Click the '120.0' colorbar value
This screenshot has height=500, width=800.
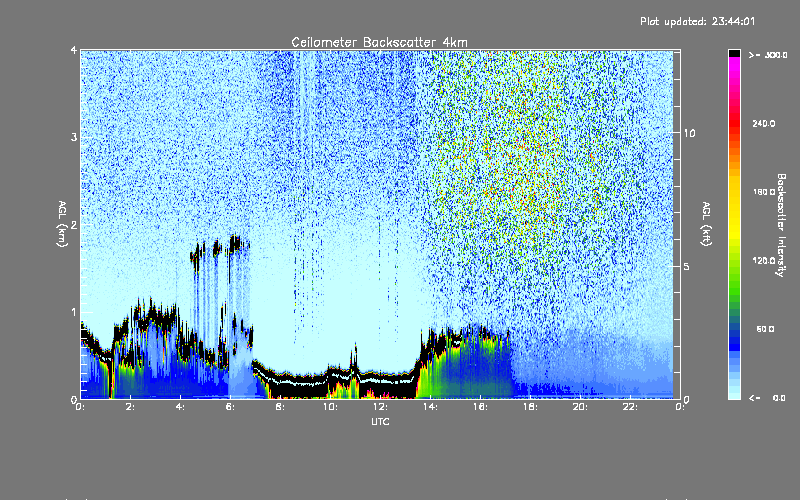click(764, 260)
